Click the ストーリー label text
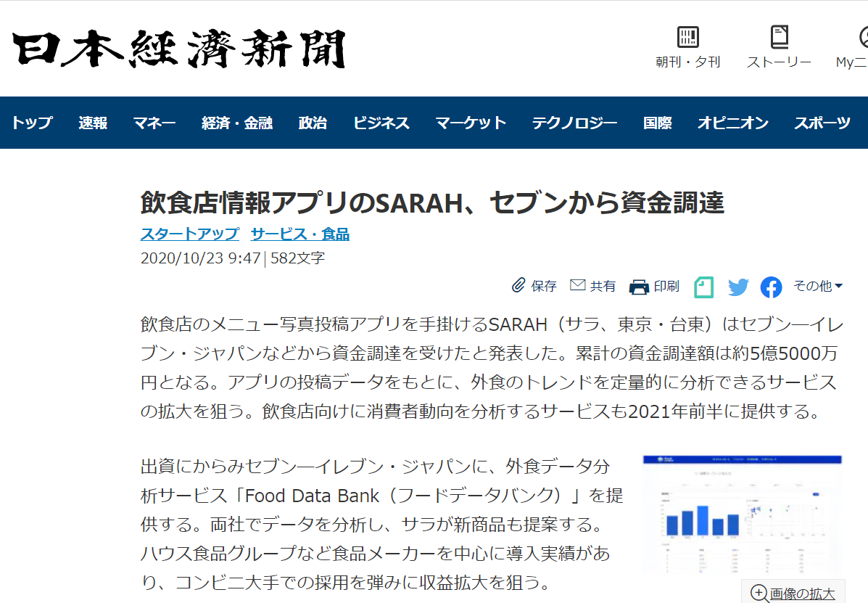 pyautogui.click(x=779, y=62)
